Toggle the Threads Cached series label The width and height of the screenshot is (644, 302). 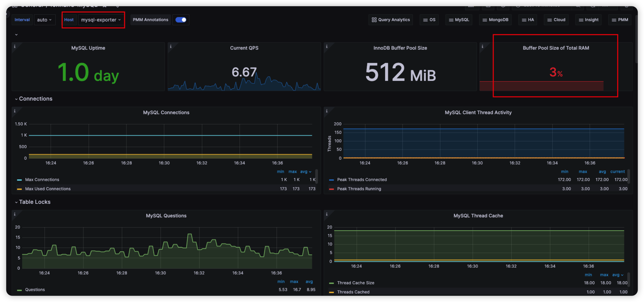pos(353,292)
